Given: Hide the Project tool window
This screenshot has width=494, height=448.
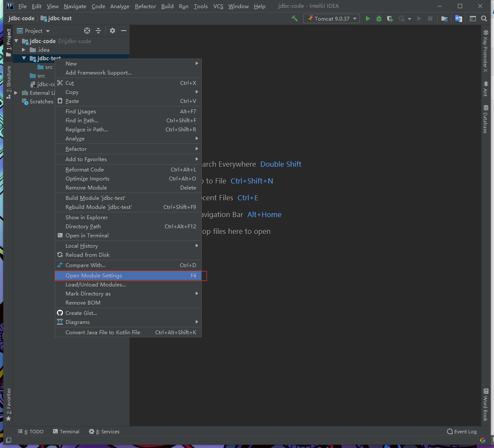Looking at the screenshot, I should [x=124, y=31].
